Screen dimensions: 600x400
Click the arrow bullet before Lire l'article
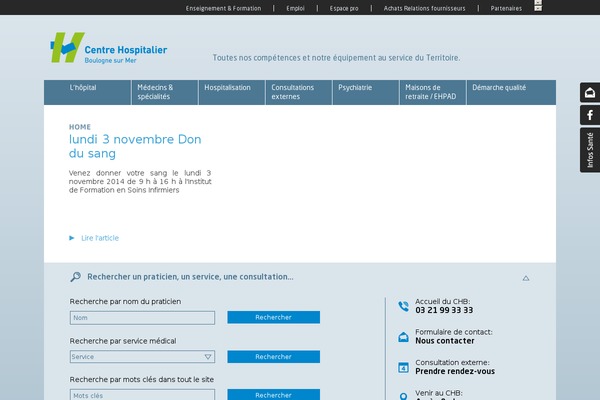click(x=72, y=238)
